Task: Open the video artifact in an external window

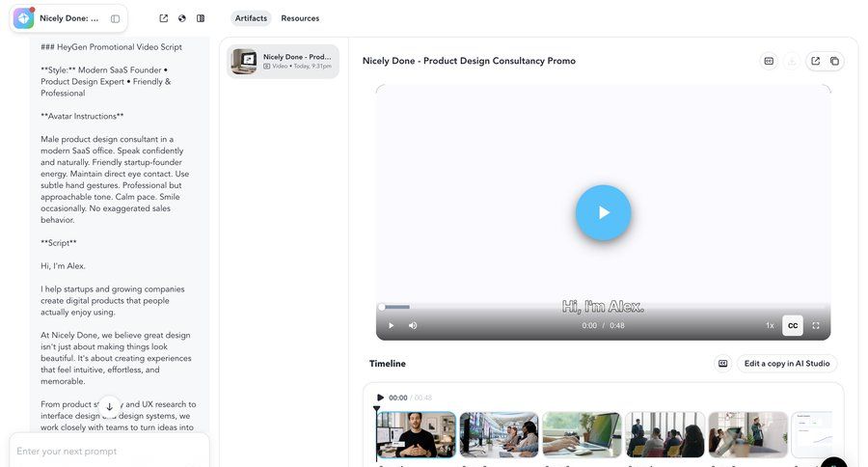Action: (x=815, y=61)
